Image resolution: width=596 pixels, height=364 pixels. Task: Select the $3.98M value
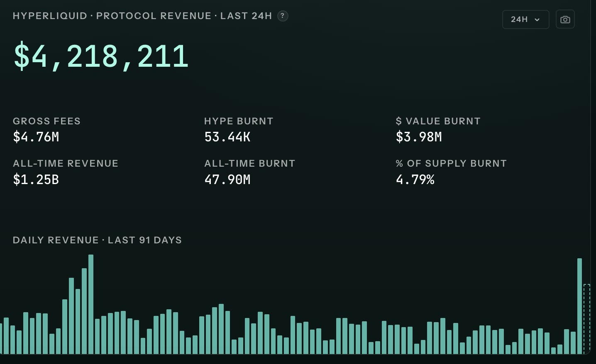[419, 137]
